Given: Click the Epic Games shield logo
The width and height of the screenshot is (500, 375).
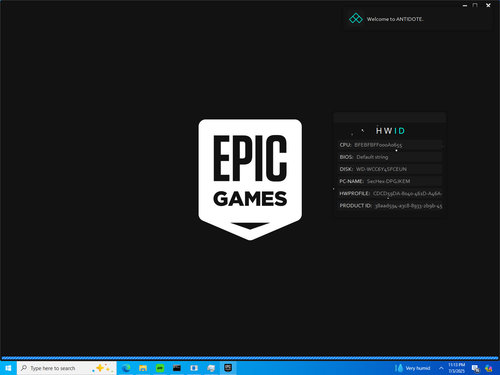Looking at the screenshot, I should (x=250, y=180).
